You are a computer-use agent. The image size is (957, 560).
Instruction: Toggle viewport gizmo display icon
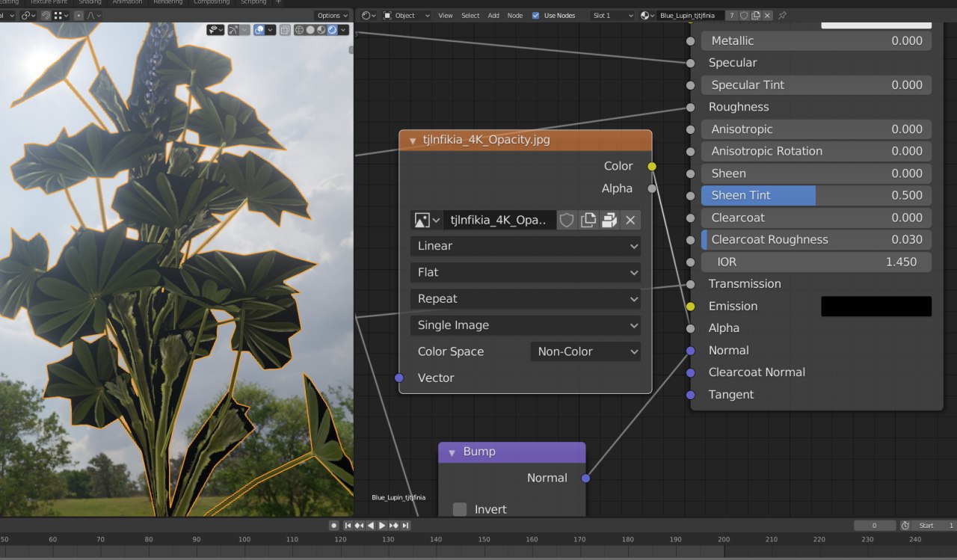[233, 30]
